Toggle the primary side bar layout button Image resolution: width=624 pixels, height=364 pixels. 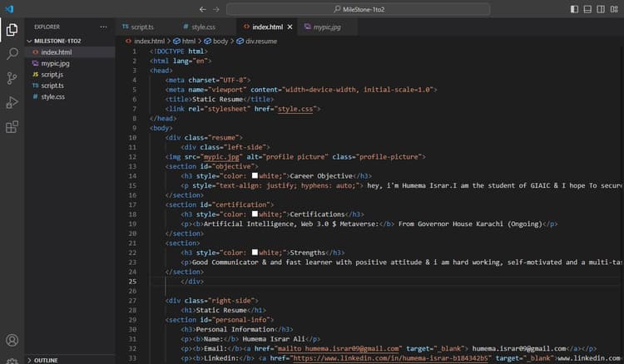(x=574, y=9)
